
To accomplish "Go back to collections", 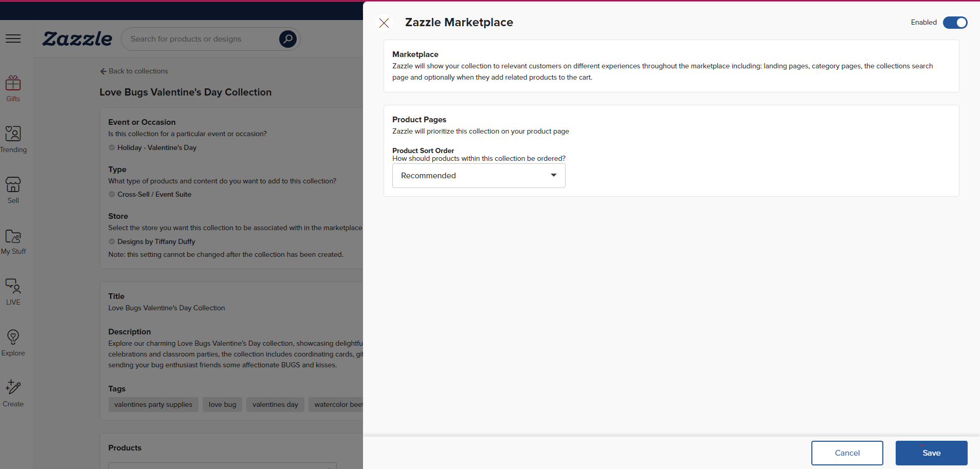I will (134, 71).
